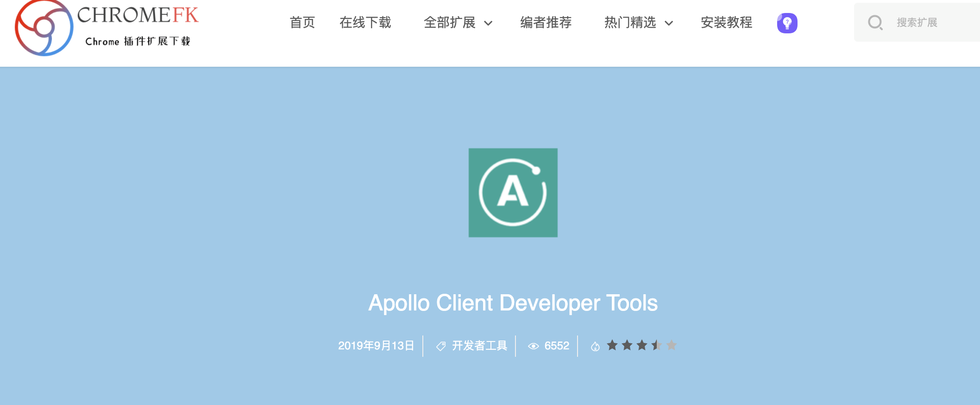Click the Apollo Client Developer Tools logo
The width and height of the screenshot is (980, 405).
513,193
